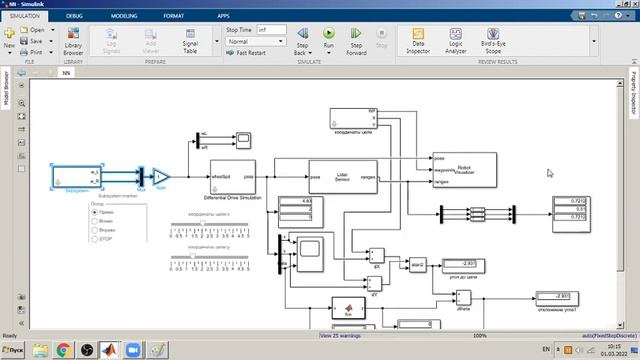Open the Property Inspector side panel
The image size is (640, 360).
(x=633, y=93)
